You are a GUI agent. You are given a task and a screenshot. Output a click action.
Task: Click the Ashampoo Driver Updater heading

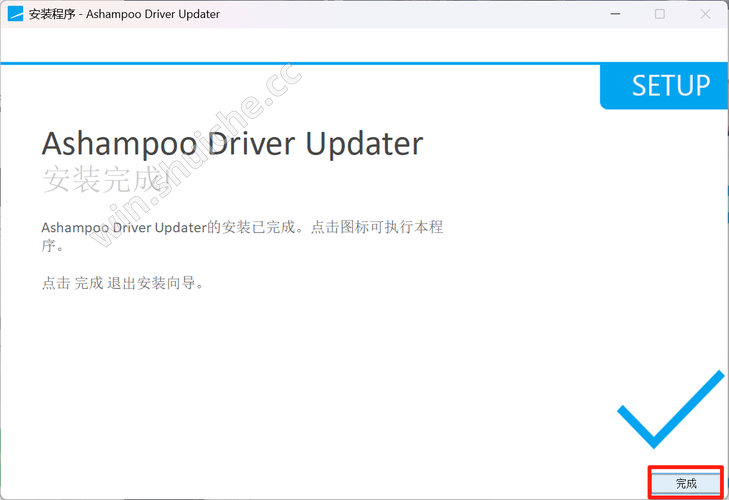[232, 144]
